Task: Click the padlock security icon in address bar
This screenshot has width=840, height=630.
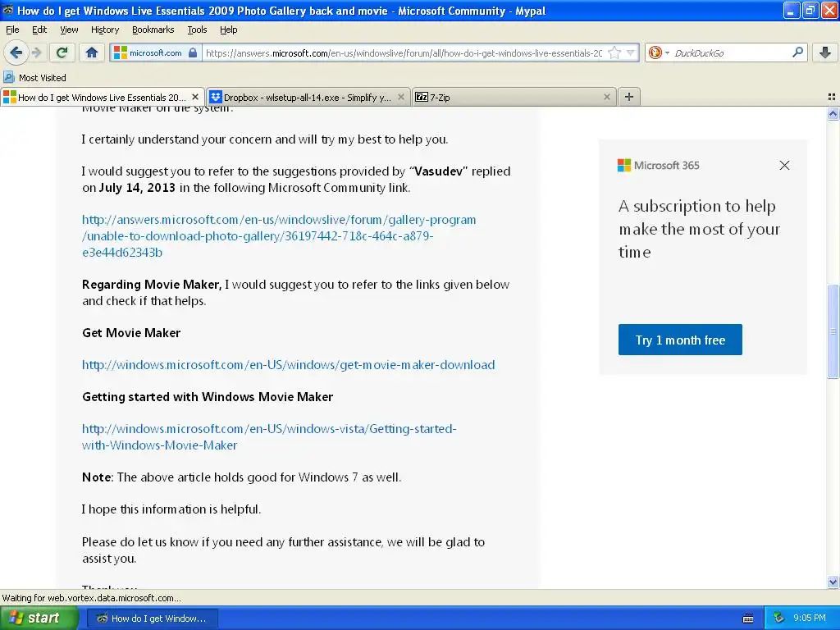Action: [192, 52]
